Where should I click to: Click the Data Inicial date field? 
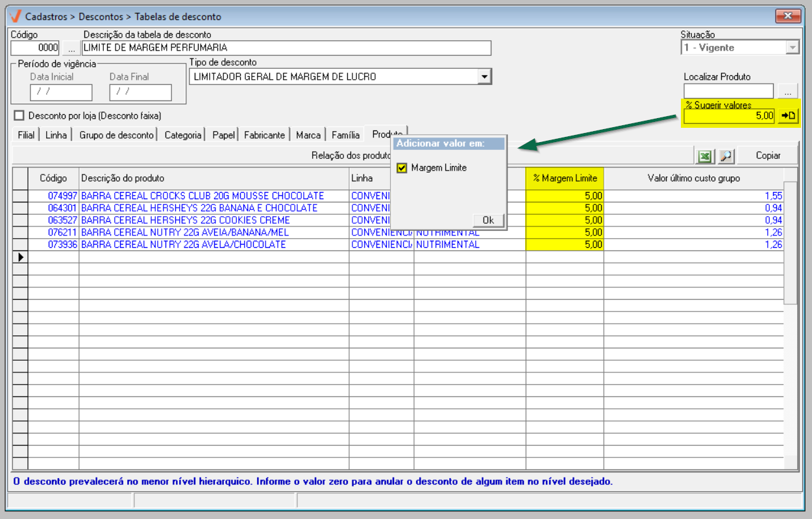[x=61, y=92]
